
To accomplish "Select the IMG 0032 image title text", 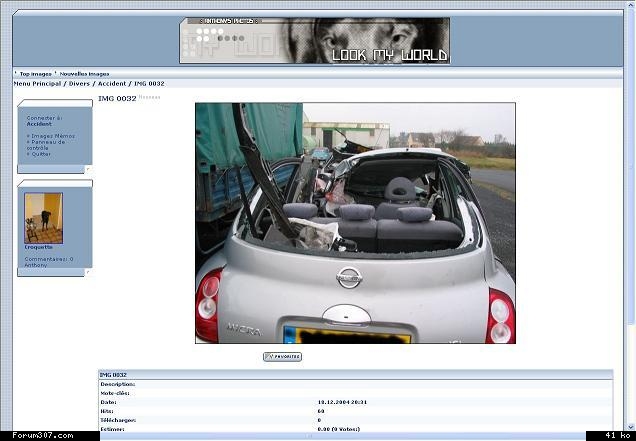I will 117,98.
